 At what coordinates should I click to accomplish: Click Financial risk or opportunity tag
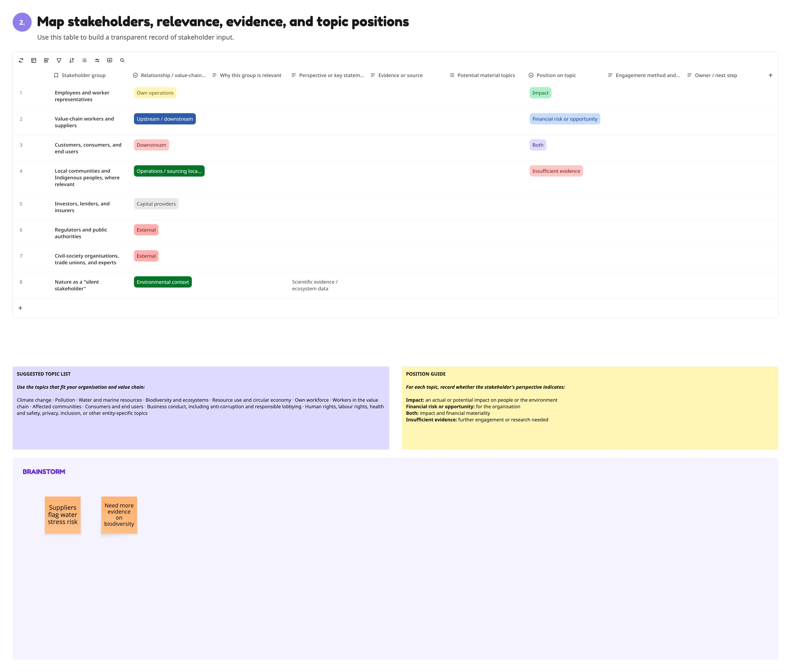(565, 119)
